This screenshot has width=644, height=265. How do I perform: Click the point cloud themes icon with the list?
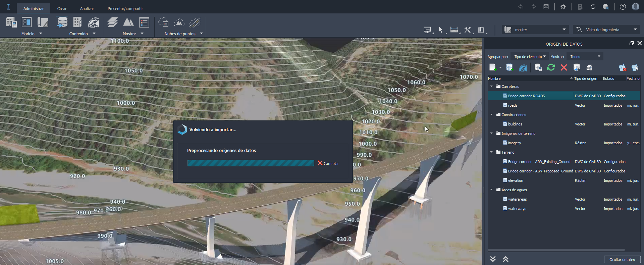pos(163,22)
